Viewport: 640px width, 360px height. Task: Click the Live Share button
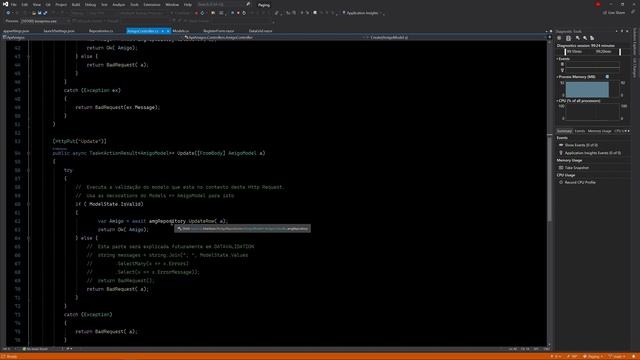tap(614, 13)
